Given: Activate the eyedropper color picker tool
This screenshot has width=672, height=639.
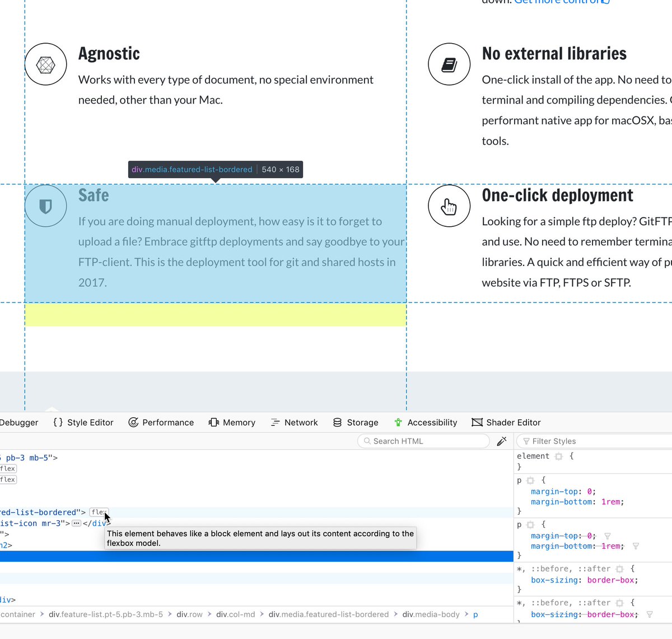Looking at the screenshot, I should [x=502, y=441].
